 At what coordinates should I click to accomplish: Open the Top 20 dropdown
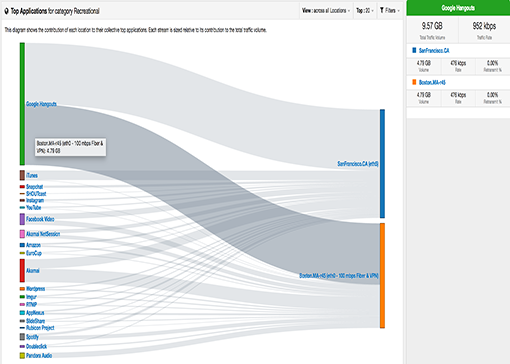365,11
